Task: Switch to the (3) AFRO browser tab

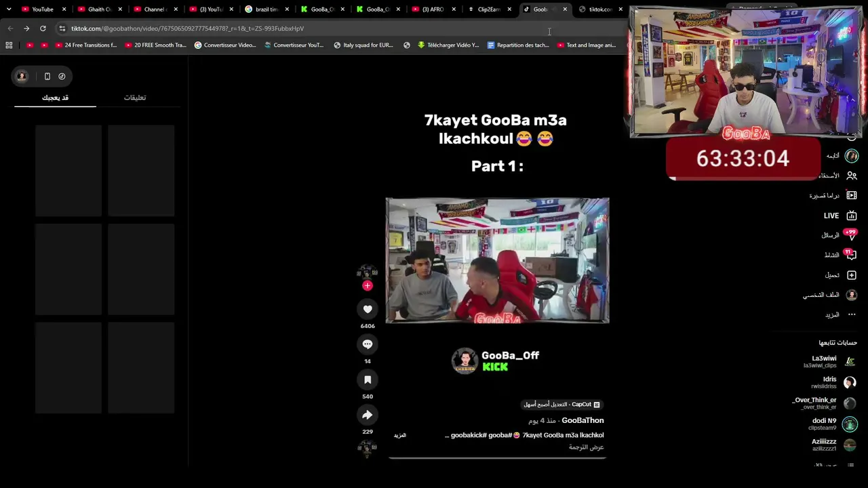Action: click(433, 9)
